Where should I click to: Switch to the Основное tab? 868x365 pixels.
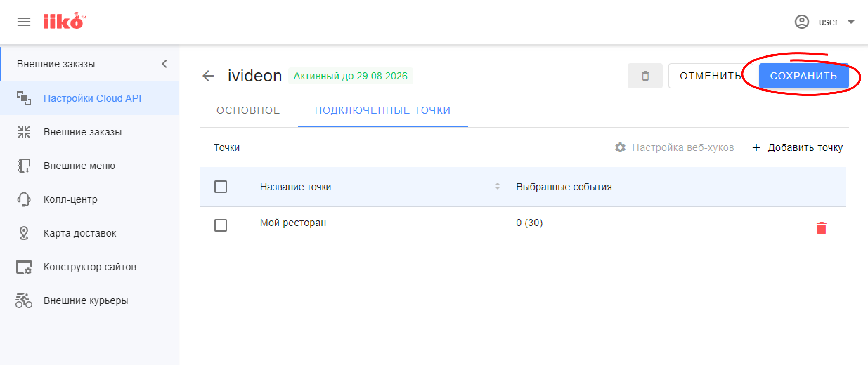(248, 110)
